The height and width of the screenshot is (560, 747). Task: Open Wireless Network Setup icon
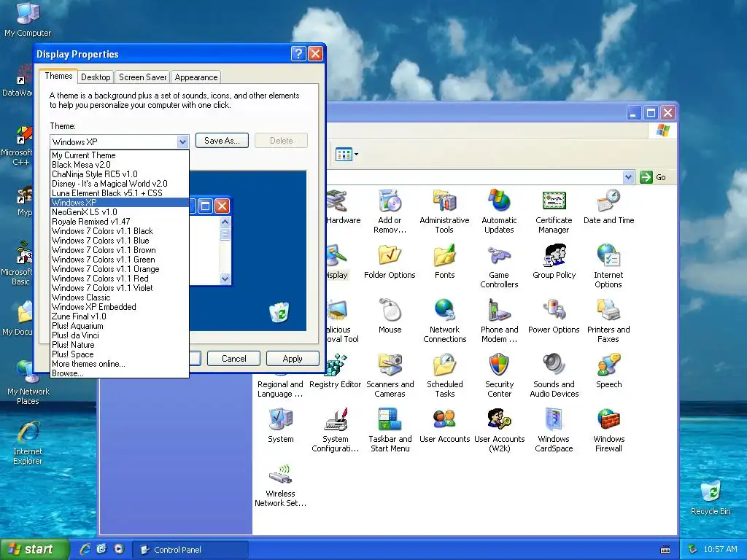281,475
